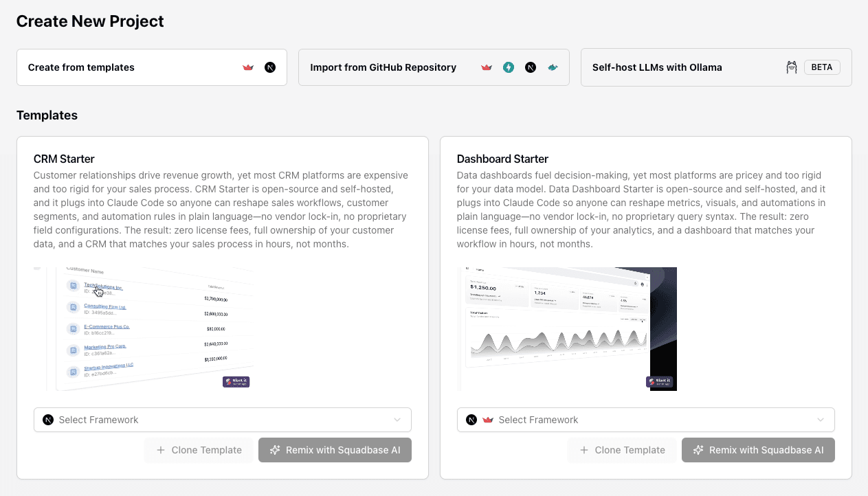
Task: Click Next.js icon in Import from GitHub card
Action: point(531,67)
